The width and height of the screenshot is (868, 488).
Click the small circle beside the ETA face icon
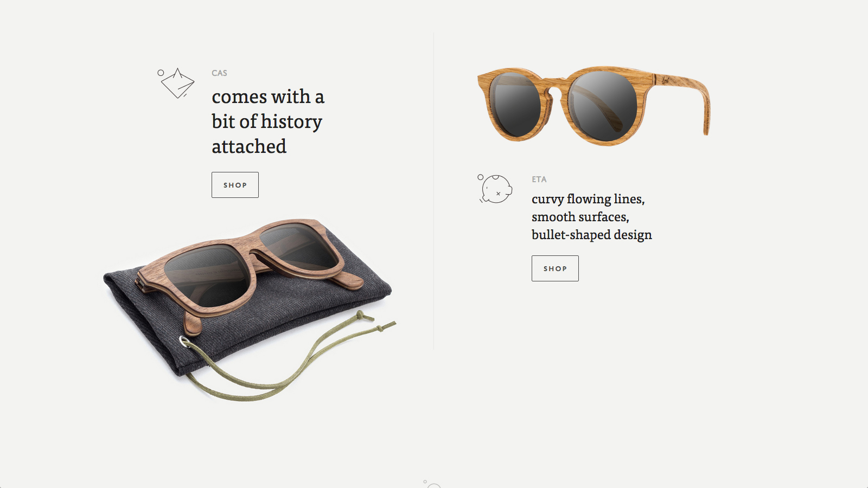(480, 177)
